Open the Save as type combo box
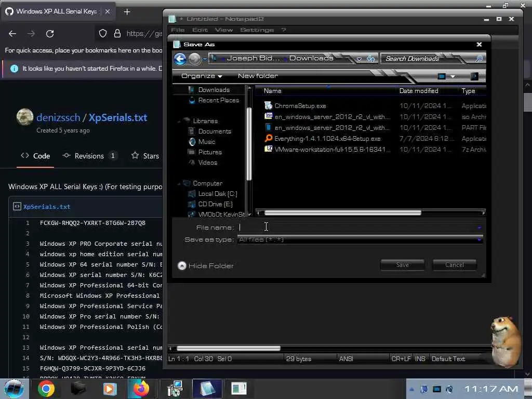 tap(360, 240)
